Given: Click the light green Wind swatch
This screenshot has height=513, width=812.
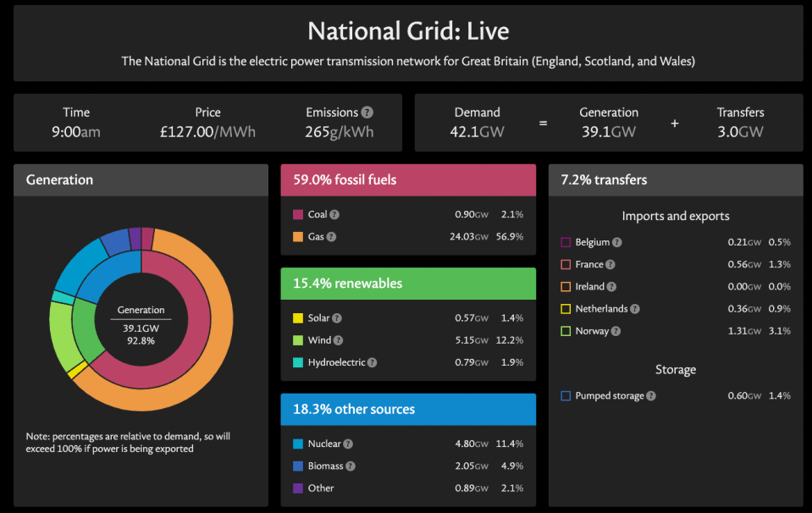Looking at the screenshot, I should point(298,340).
